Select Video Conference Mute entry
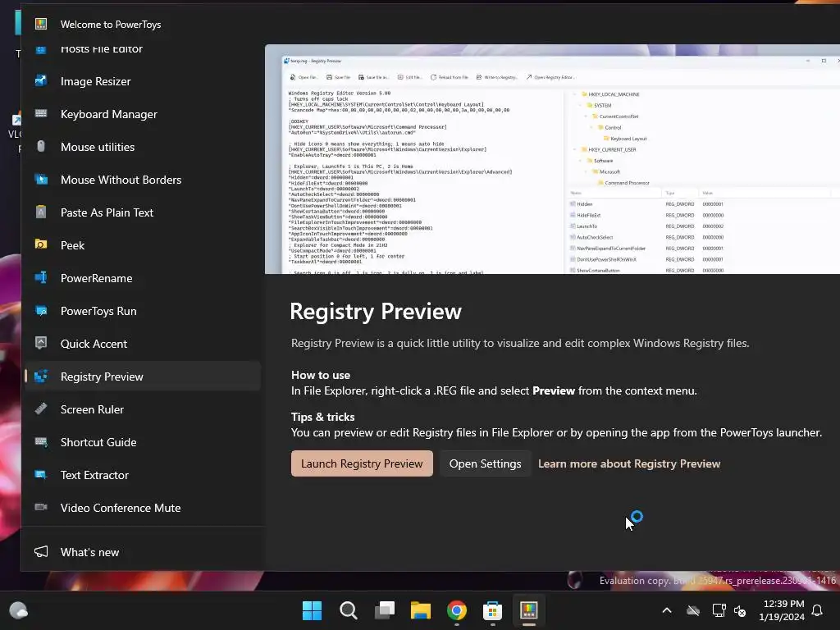Viewport: 840px width, 630px height. [x=143, y=507]
